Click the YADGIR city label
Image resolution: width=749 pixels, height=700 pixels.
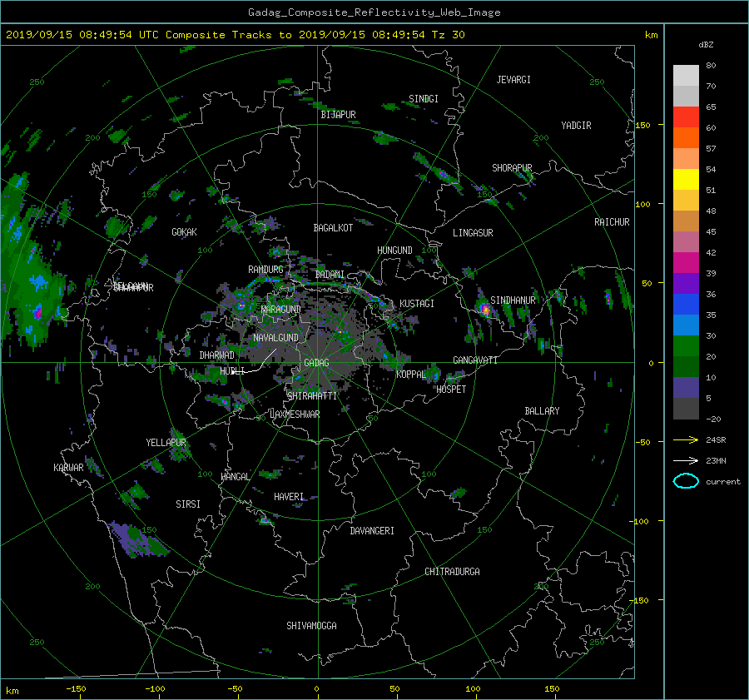tap(576, 126)
